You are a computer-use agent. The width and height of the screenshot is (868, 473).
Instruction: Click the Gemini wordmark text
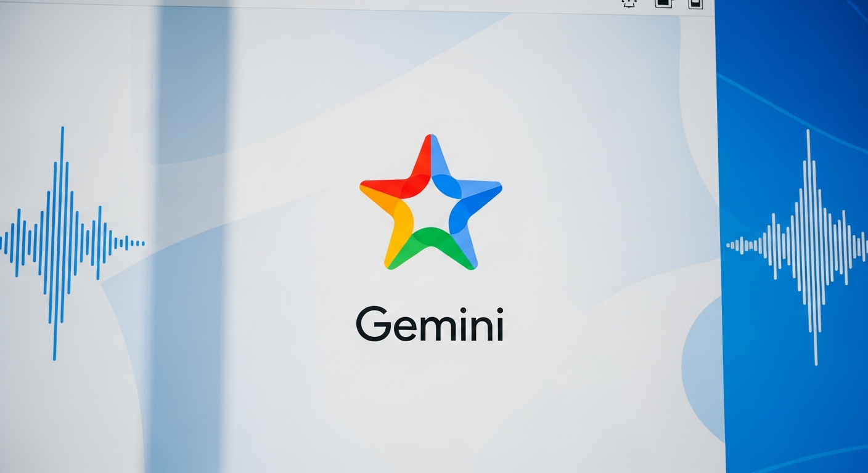pos(430,325)
